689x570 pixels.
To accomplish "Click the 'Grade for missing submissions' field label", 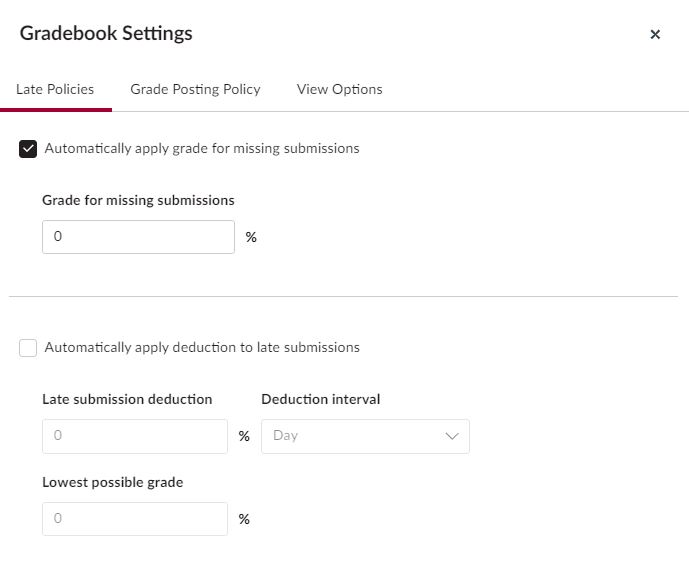I will (x=138, y=200).
